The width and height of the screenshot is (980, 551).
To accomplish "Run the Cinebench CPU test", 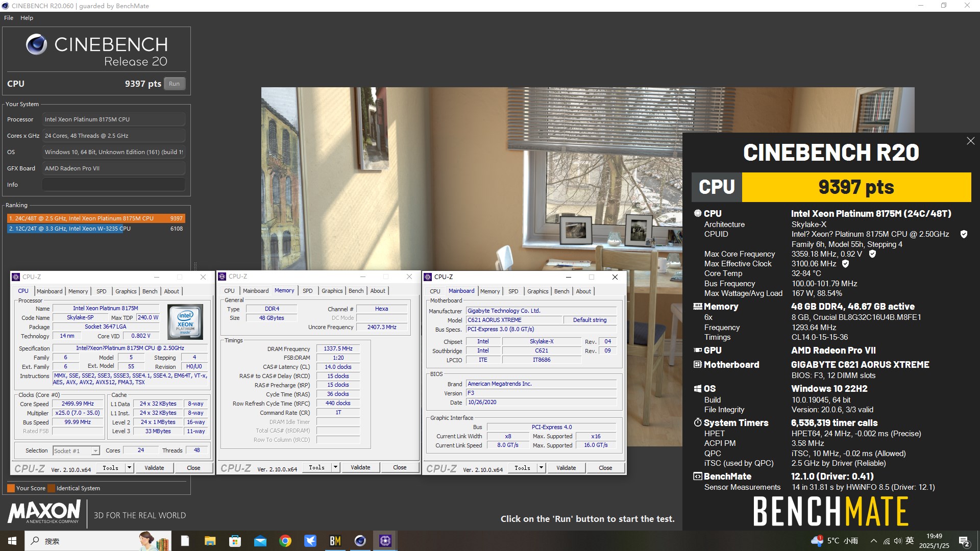I will [175, 84].
